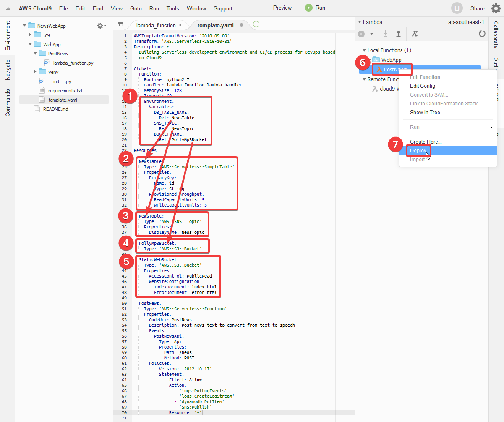The height and width of the screenshot is (422, 504).
Task: Collapse the Lambda panel section
Action: pyautogui.click(x=359, y=22)
